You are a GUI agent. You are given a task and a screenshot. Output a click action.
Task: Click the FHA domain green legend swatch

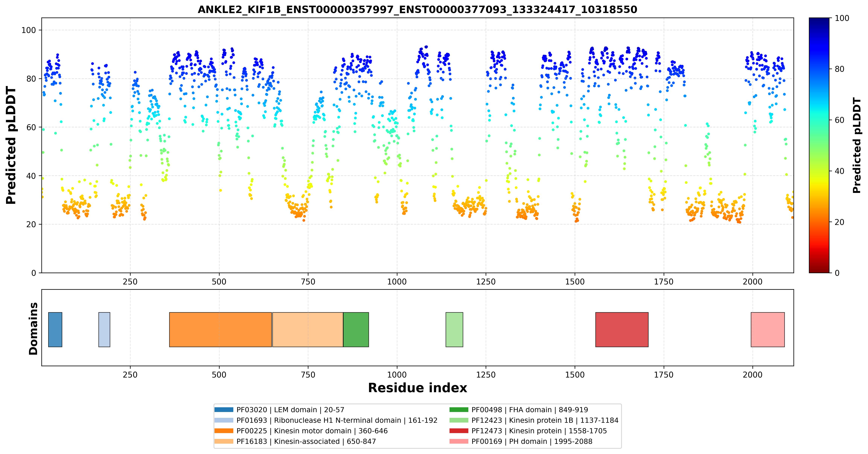[x=459, y=410]
